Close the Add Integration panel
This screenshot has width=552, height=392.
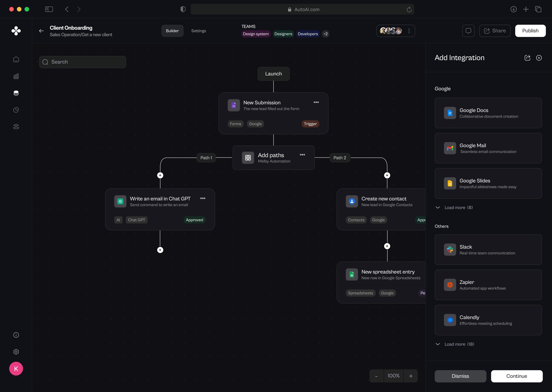tap(539, 58)
